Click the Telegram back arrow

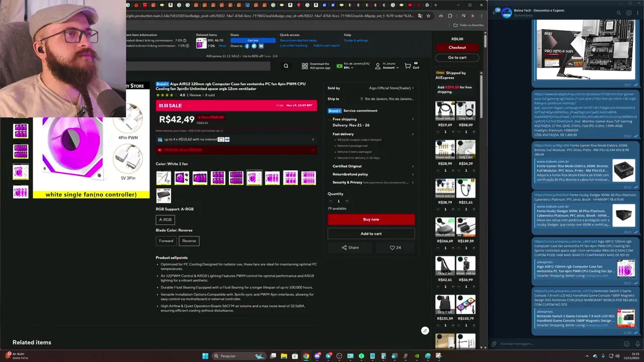coord(494,13)
